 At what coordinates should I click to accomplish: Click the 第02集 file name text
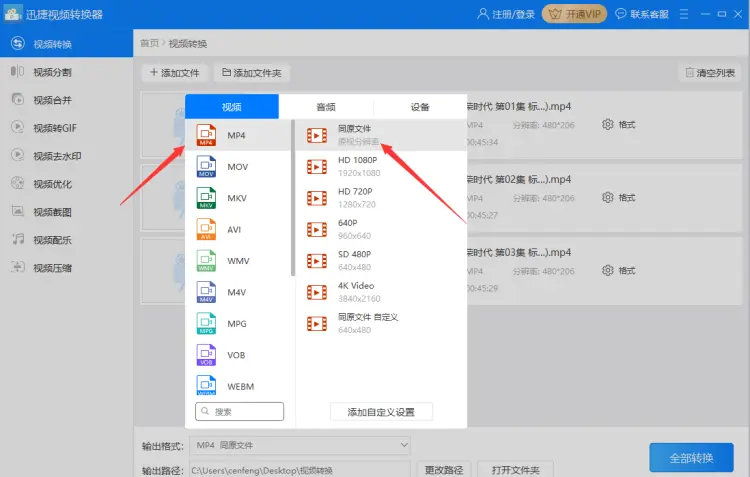pyautogui.click(x=519, y=179)
